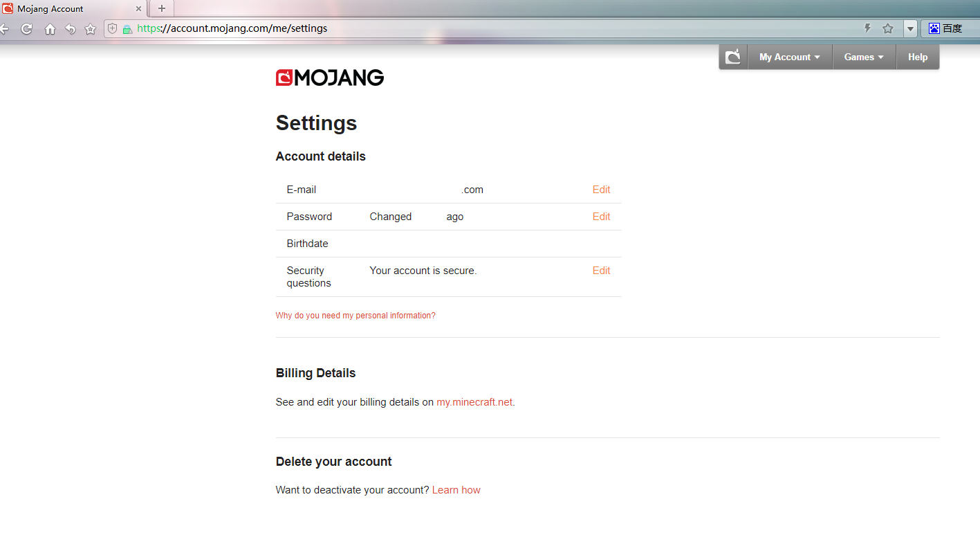The image size is (980, 535).
Task: Open Help in the top navigation bar
Action: 917,57
